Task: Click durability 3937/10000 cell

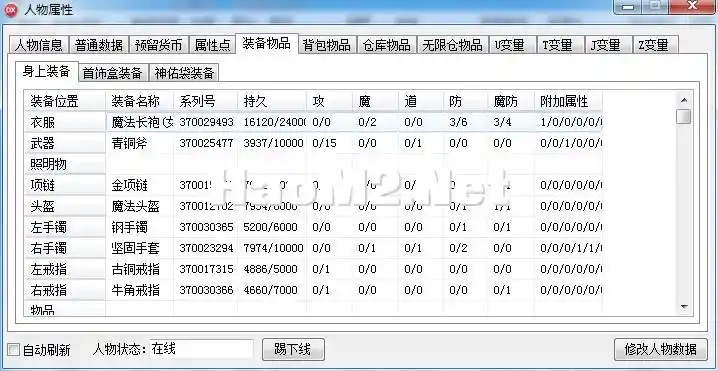Action: click(272, 143)
